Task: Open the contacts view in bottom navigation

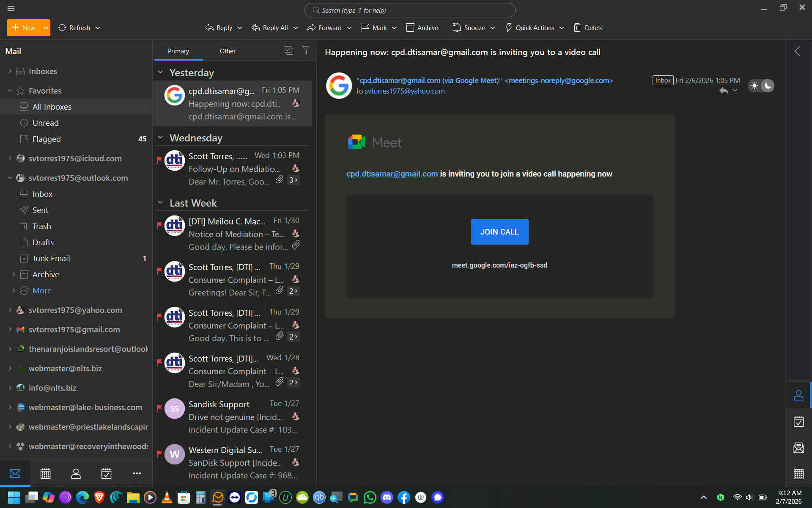Action: [x=76, y=473]
